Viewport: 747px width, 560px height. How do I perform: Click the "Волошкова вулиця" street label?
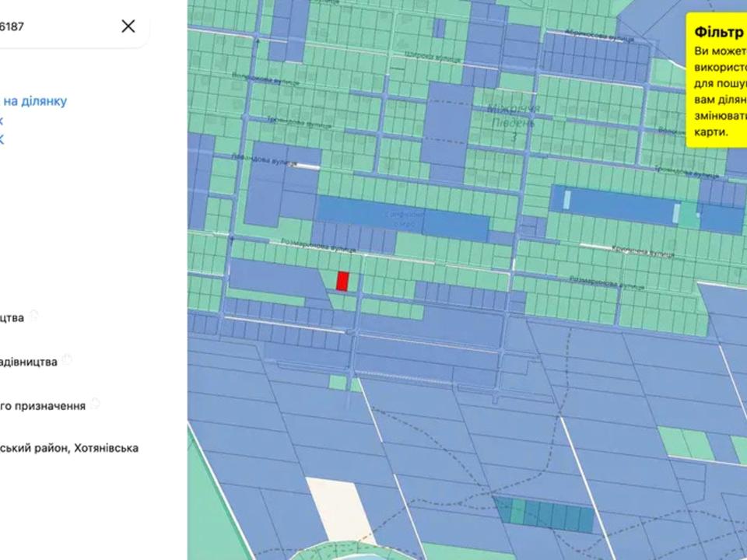coord(266,78)
